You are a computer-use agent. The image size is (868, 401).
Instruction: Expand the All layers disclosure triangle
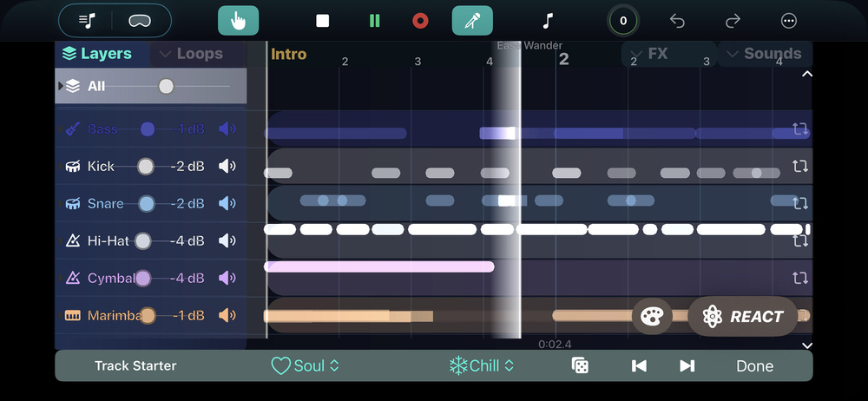(x=60, y=86)
